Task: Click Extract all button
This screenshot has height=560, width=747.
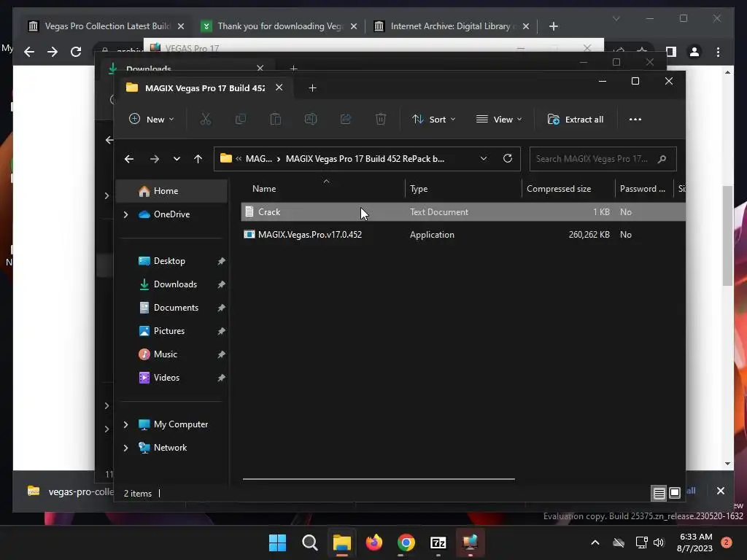Action: (x=576, y=119)
